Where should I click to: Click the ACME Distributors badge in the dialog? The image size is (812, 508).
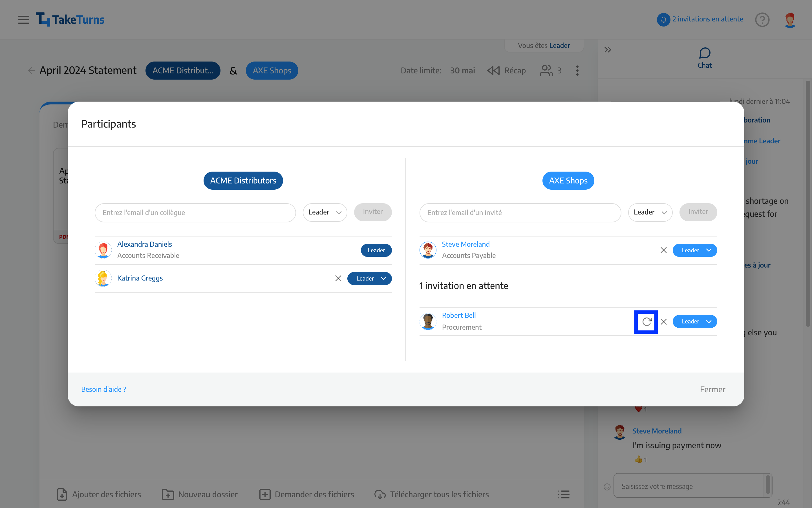pos(243,181)
